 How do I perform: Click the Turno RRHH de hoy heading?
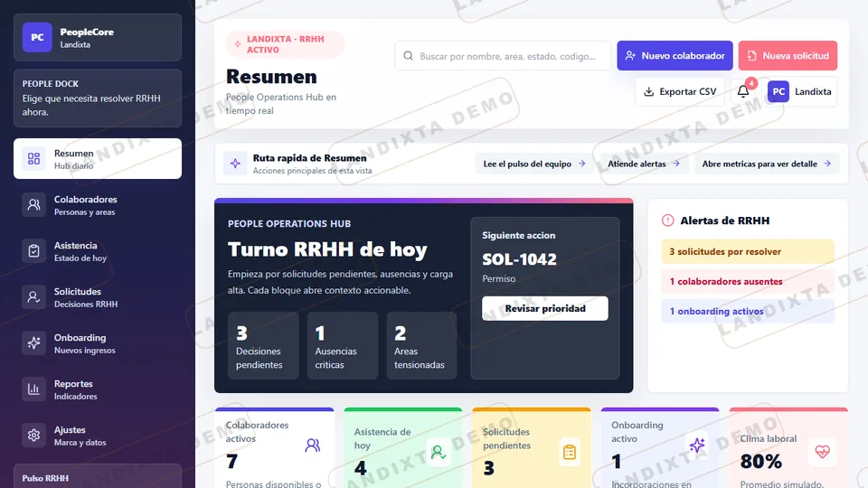[327, 249]
